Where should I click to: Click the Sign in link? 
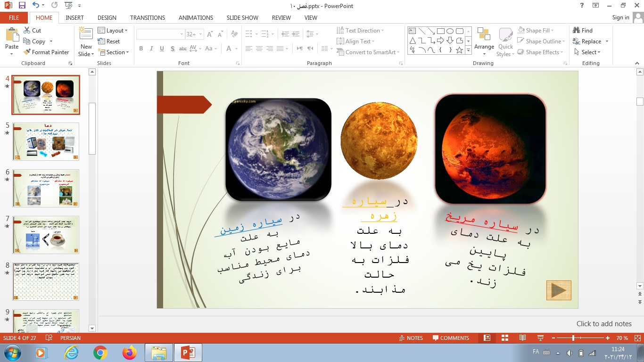(620, 17)
